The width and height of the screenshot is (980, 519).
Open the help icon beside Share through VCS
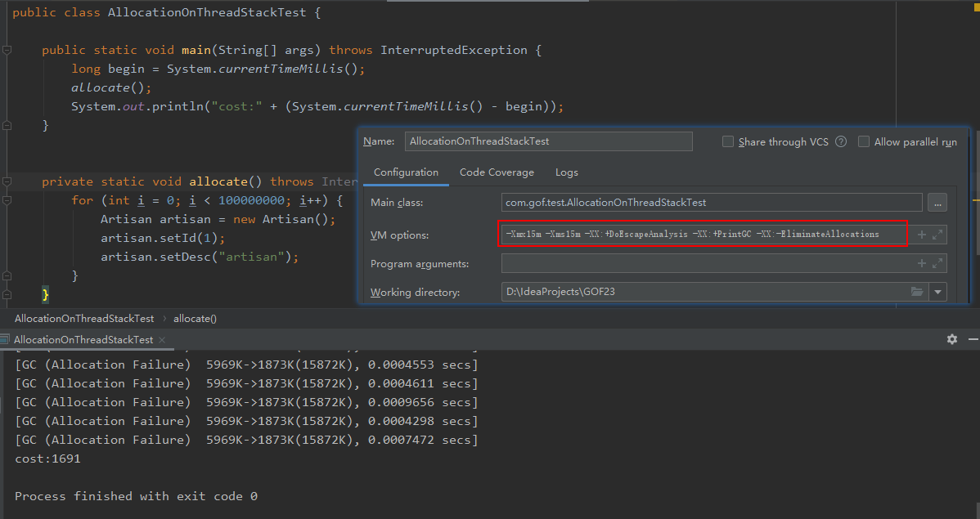[841, 141]
